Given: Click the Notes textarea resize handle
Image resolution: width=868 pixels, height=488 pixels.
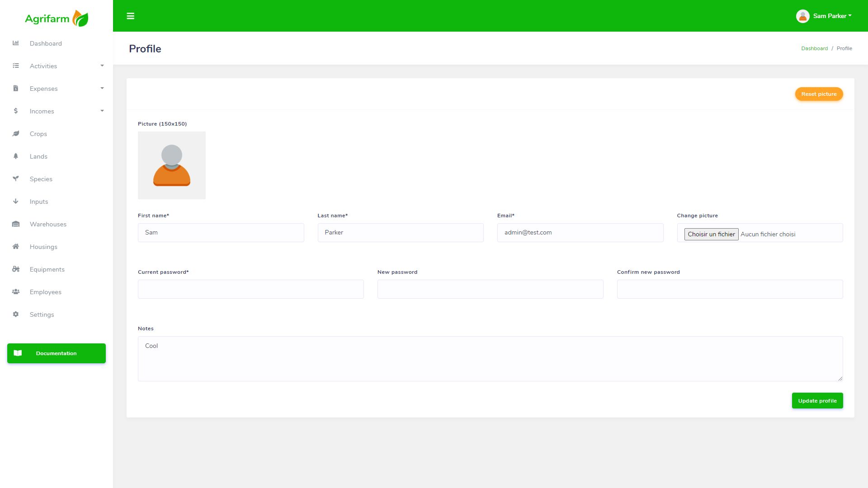Looking at the screenshot, I should [x=840, y=378].
